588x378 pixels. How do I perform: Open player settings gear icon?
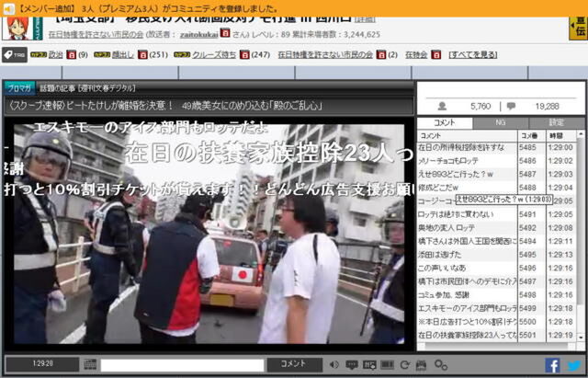(439, 364)
